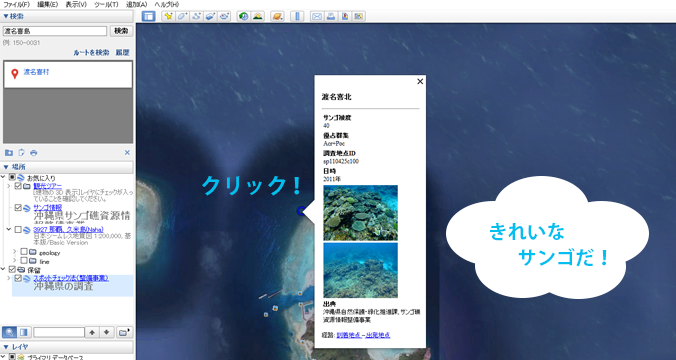Select the 渡名喜村 search result link
Screen dimensions: 676x360
[x=36, y=72]
